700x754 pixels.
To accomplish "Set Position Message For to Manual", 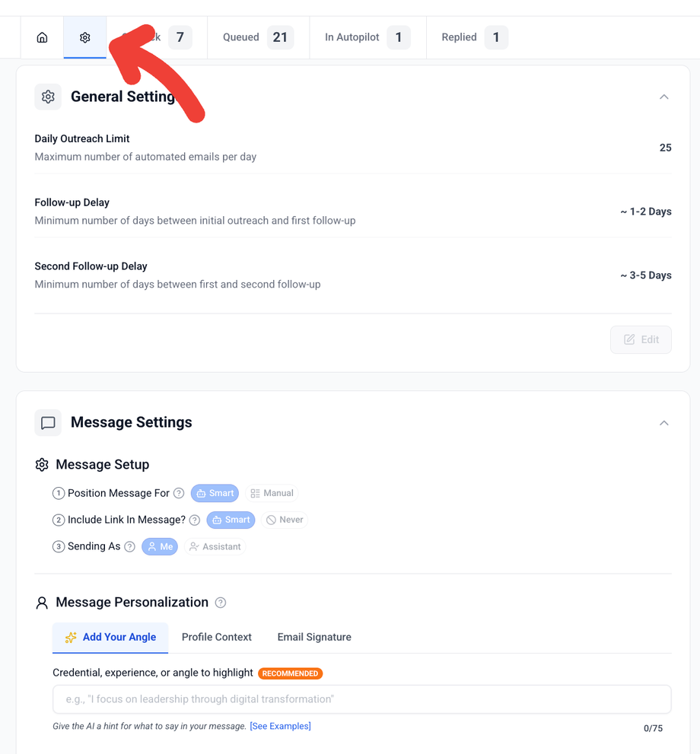I will (x=272, y=493).
